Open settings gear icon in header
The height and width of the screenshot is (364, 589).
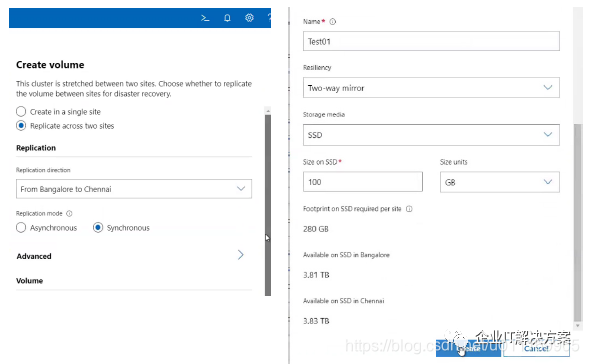click(249, 18)
